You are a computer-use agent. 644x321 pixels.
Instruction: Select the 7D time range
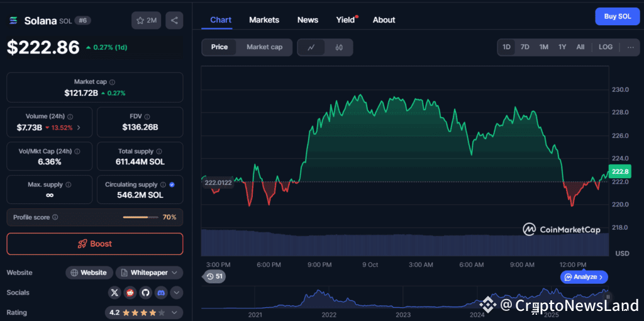tap(525, 47)
